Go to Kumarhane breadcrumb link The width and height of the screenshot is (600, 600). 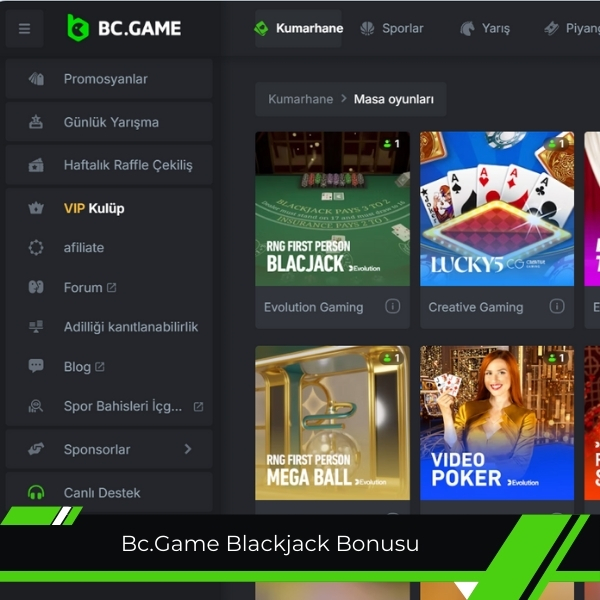(300, 99)
